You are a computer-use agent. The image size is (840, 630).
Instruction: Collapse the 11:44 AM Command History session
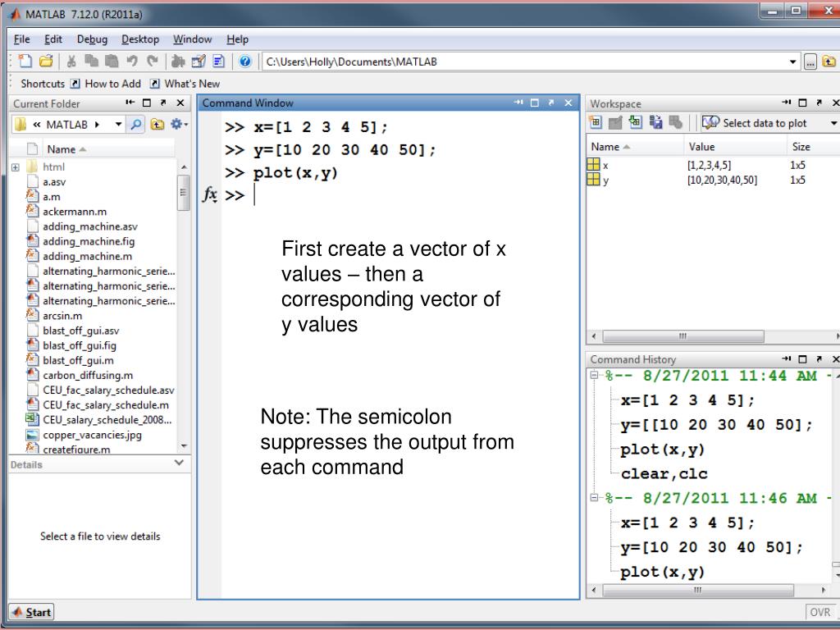[x=594, y=375]
